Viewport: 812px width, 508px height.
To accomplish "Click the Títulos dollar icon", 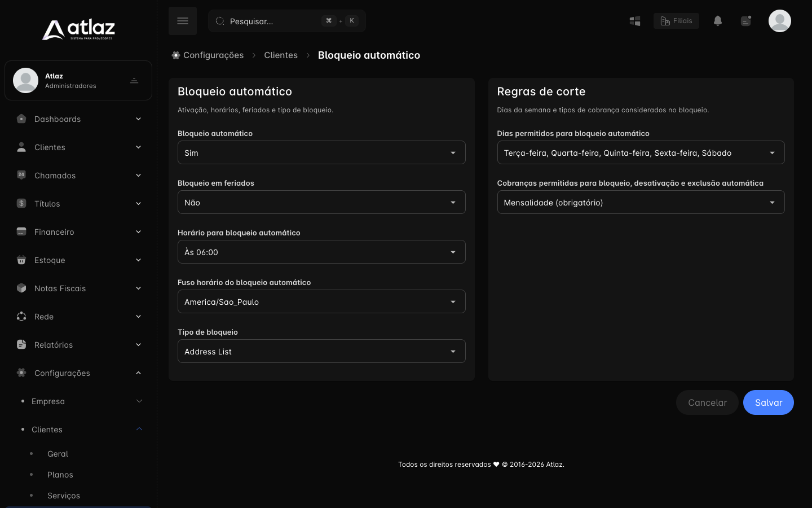I will click(21, 203).
